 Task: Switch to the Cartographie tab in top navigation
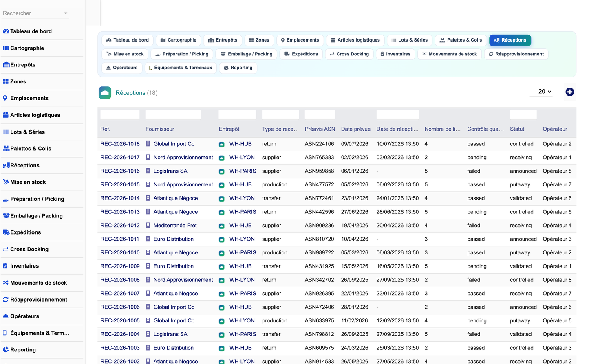coord(178,40)
